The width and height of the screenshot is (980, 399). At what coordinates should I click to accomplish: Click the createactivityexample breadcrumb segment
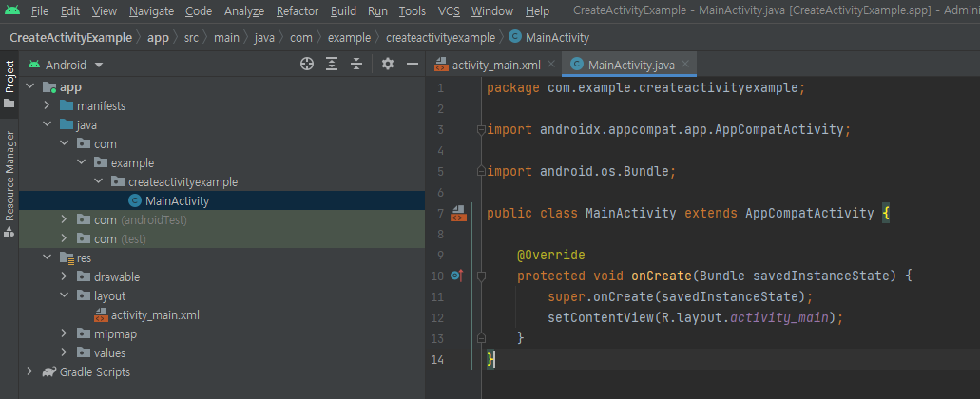coord(441,37)
